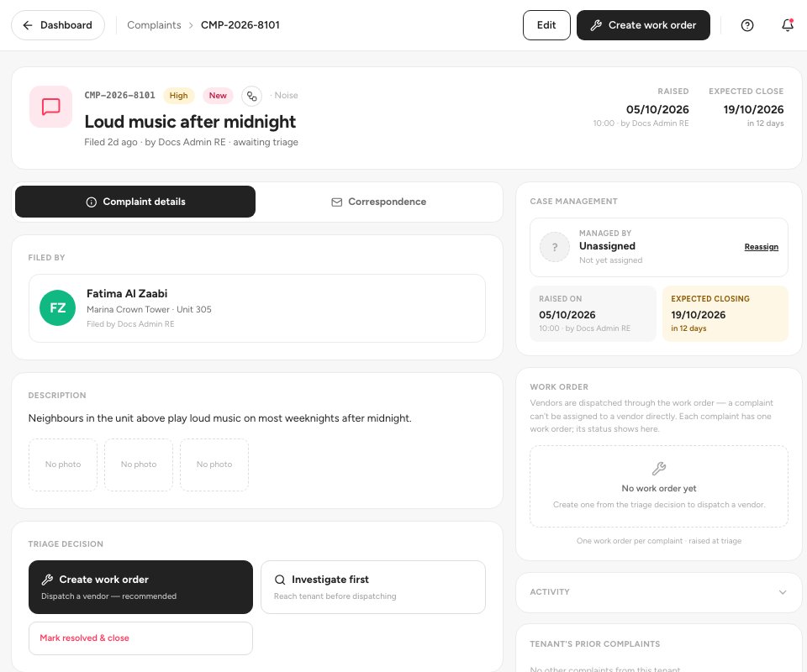Open the help question mark icon

click(x=746, y=25)
